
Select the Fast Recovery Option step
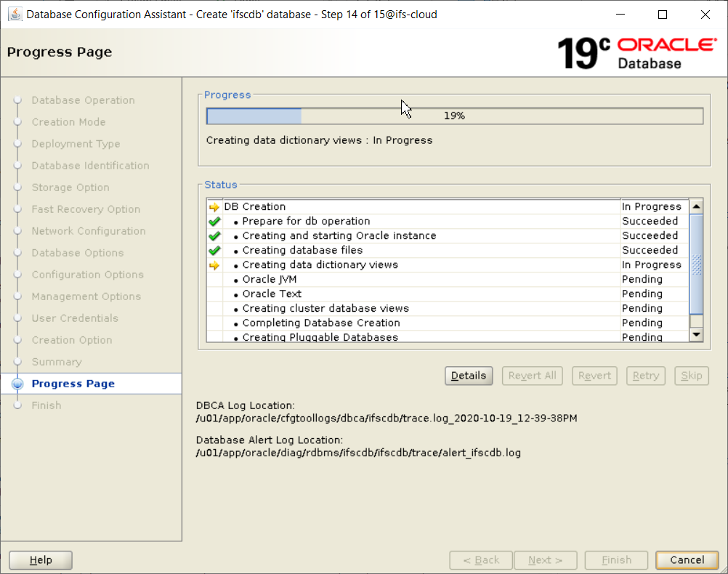[x=86, y=209]
